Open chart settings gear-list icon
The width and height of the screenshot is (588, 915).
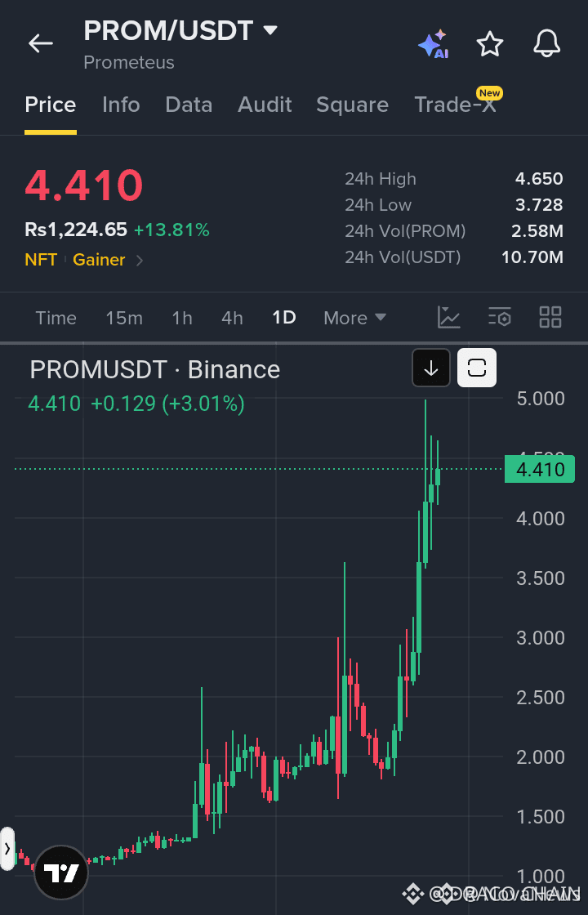click(x=499, y=318)
